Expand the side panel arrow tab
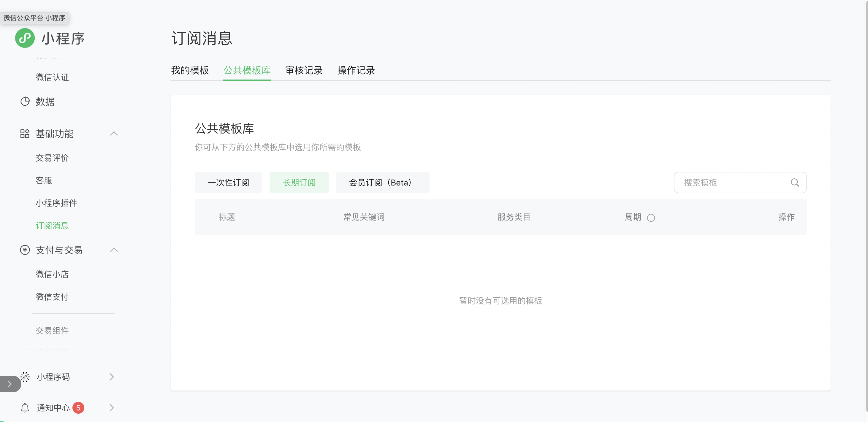This screenshot has height=422, width=868. coord(9,384)
